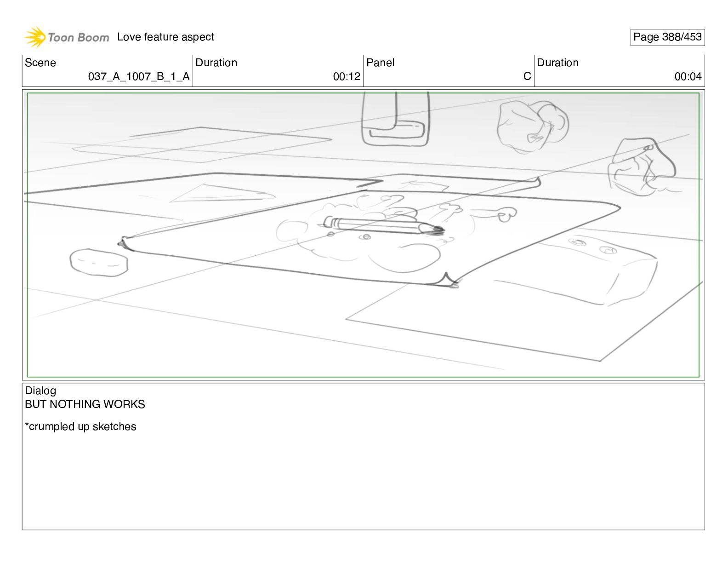
Task: Select the panel letter 'C'
Action: [x=527, y=77]
